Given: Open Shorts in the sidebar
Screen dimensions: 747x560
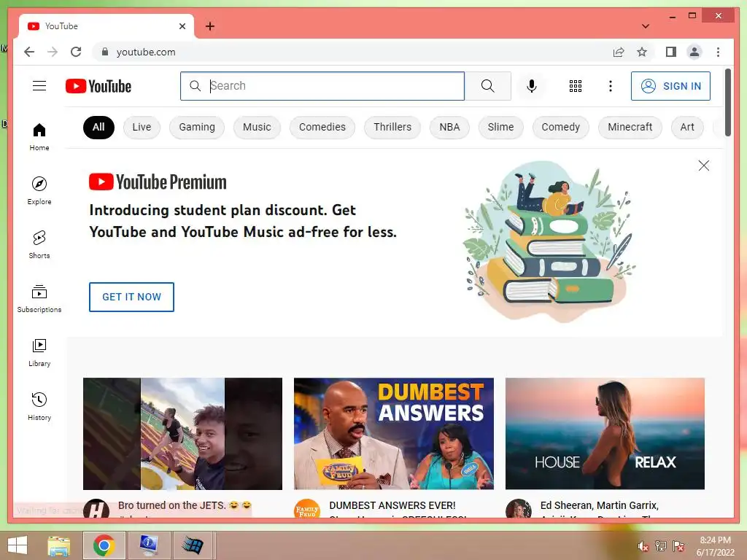Looking at the screenshot, I should (39, 245).
